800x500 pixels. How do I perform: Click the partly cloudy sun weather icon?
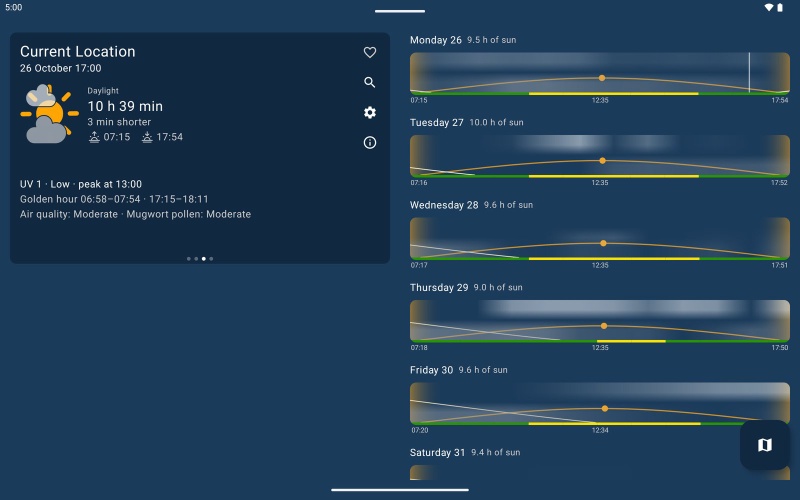[x=49, y=114]
